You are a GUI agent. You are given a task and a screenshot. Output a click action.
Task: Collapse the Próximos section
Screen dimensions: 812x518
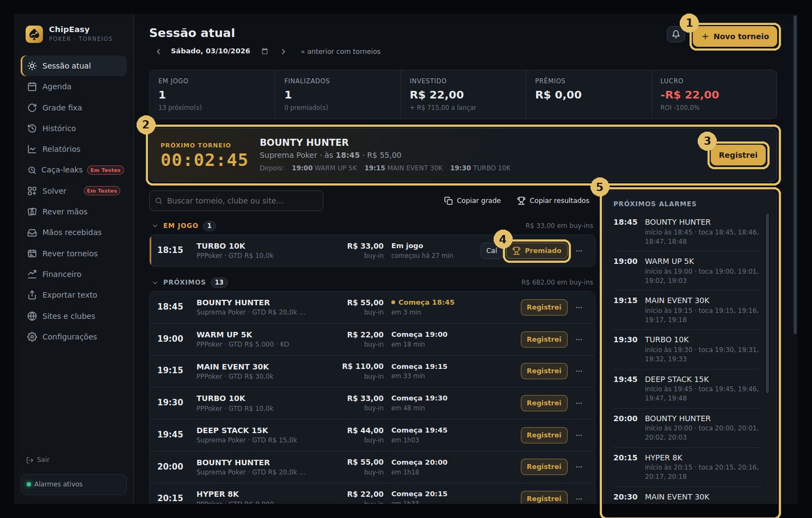[x=155, y=282]
